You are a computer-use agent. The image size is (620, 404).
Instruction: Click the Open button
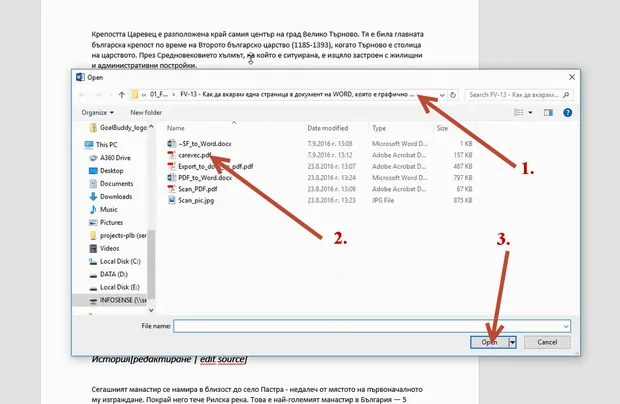pos(490,342)
